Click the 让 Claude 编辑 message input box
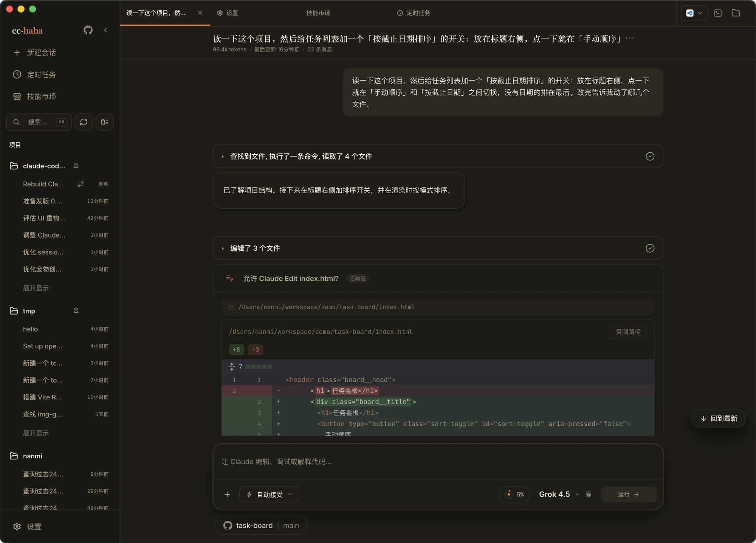Viewport: 756px width, 543px height. [x=438, y=462]
